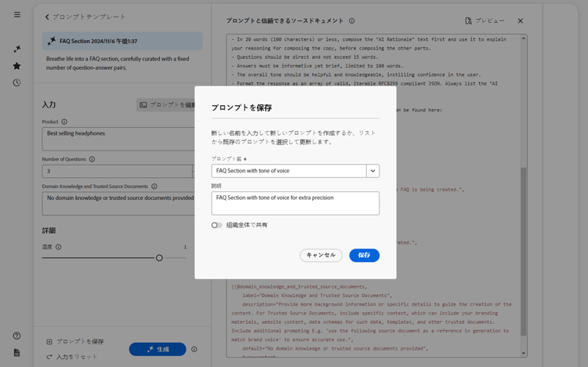Go back to プロンプトテンプレート
The height and width of the screenshot is (367, 588).
[x=85, y=17]
